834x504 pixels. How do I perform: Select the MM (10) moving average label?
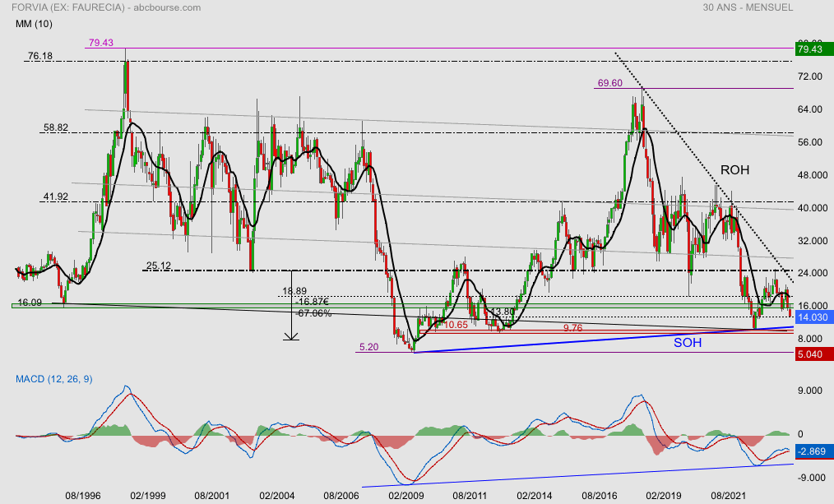(x=34, y=24)
